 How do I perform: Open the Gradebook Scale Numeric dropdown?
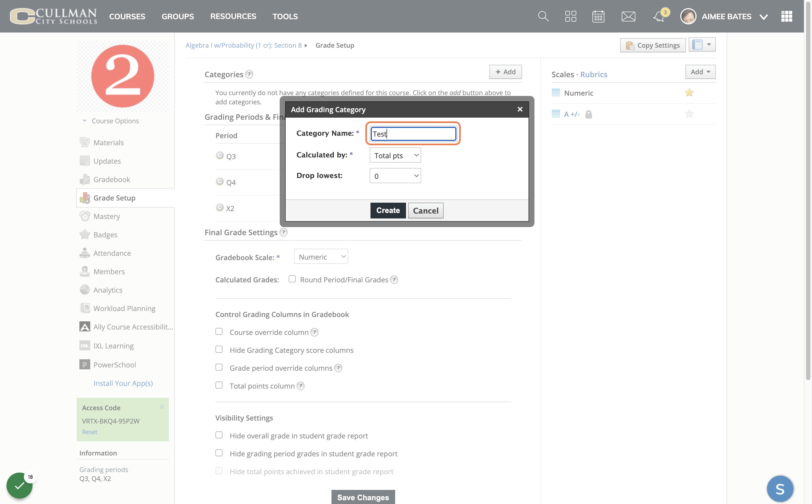(321, 257)
